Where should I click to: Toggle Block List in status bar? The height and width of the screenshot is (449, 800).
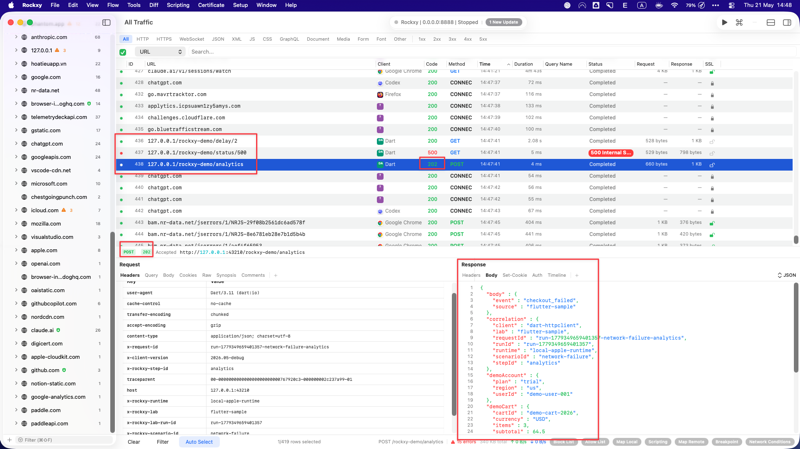click(x=563, y=442)
